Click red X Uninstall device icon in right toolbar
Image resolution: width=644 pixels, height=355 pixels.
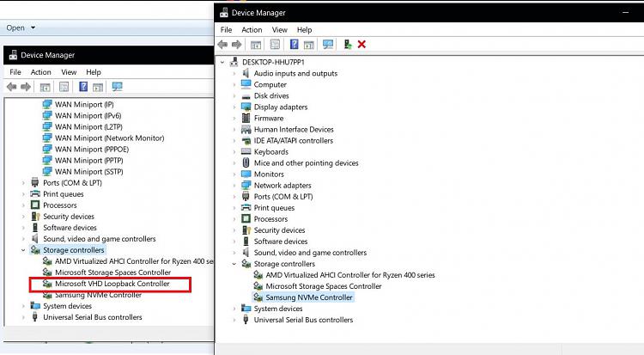click(x=361, y=45)
